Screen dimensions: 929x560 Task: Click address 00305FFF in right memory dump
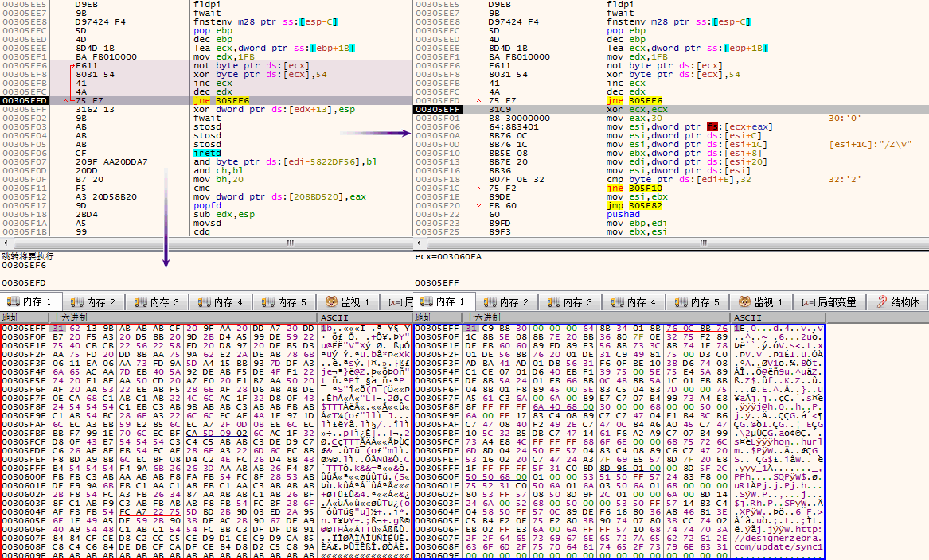click(x=438, y=469)
